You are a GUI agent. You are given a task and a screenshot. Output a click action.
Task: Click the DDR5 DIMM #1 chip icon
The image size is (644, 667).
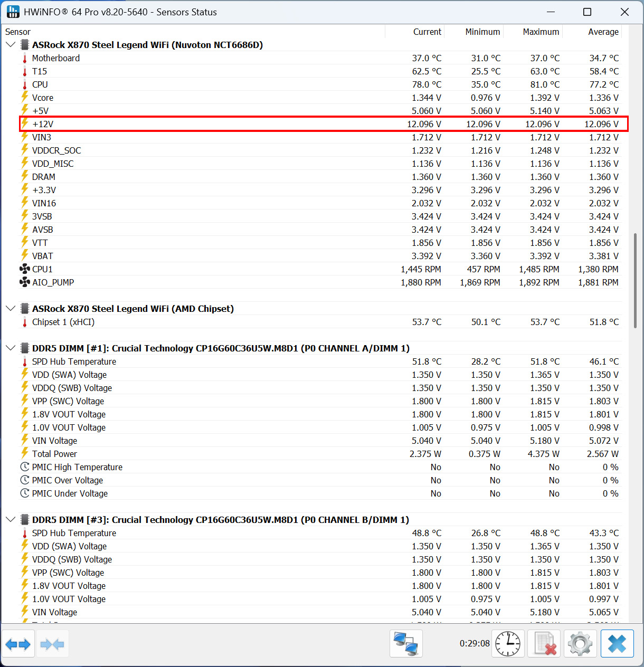(25, 348)
